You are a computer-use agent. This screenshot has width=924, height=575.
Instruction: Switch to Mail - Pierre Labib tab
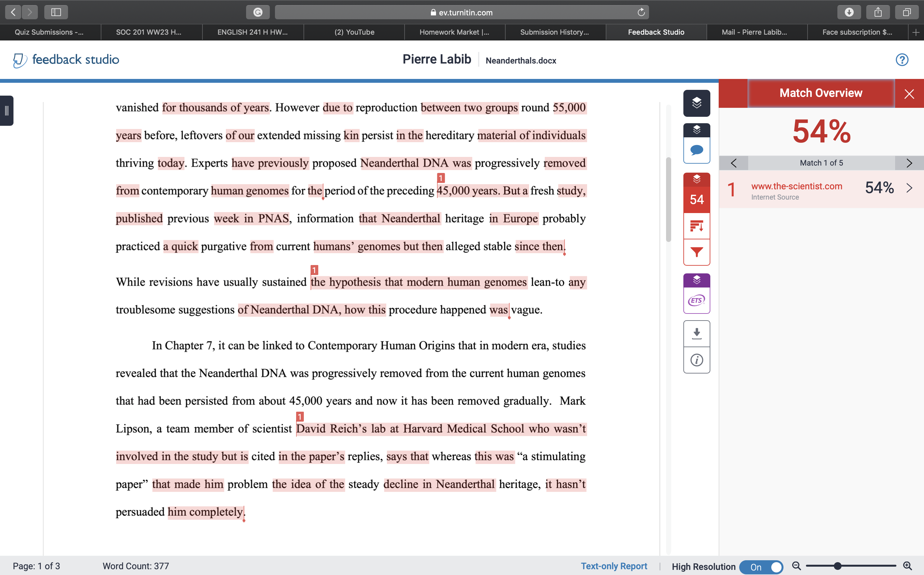coord(757,32)
